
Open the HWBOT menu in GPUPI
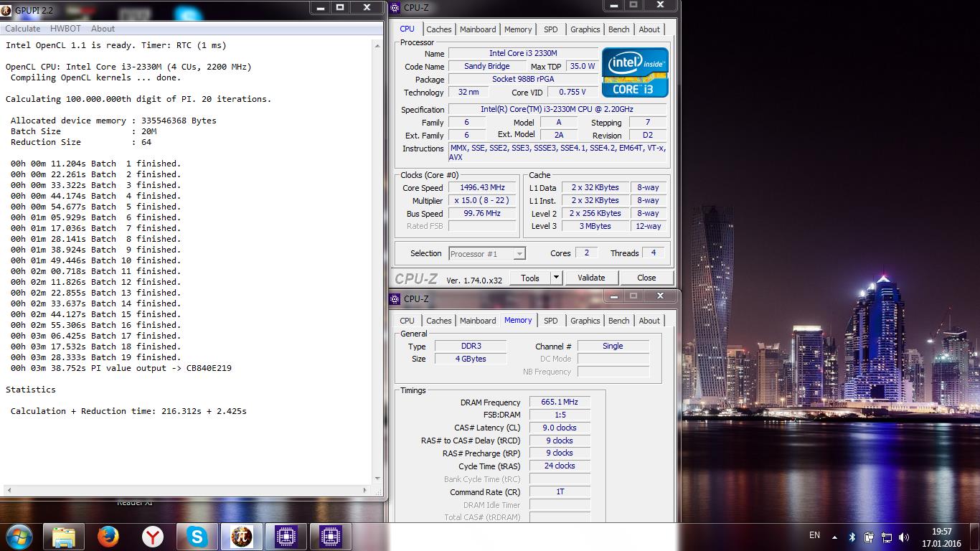(65, 29)
